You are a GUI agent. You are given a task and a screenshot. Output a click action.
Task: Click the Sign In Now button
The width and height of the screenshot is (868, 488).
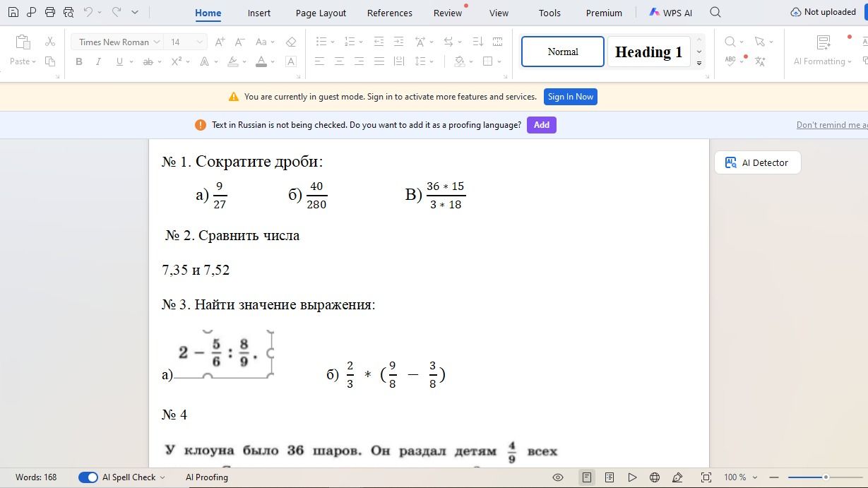(571, 97)
